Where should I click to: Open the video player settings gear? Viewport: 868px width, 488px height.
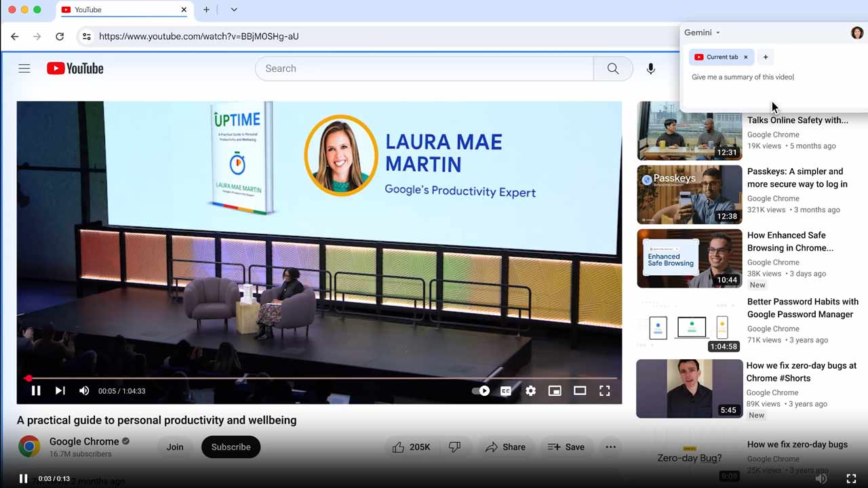click(x=530, y=390)
